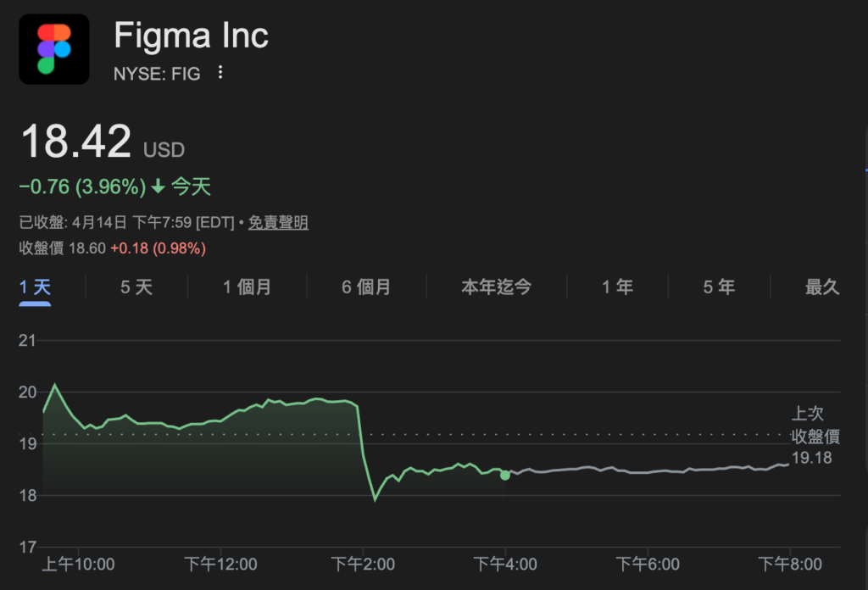Switch to the 5 天 tab
868x590 pixels.
[x=136, y=287]
